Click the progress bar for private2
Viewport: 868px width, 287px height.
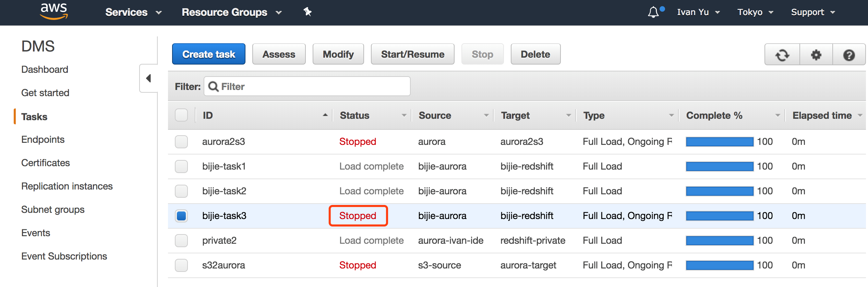point(719,240)
